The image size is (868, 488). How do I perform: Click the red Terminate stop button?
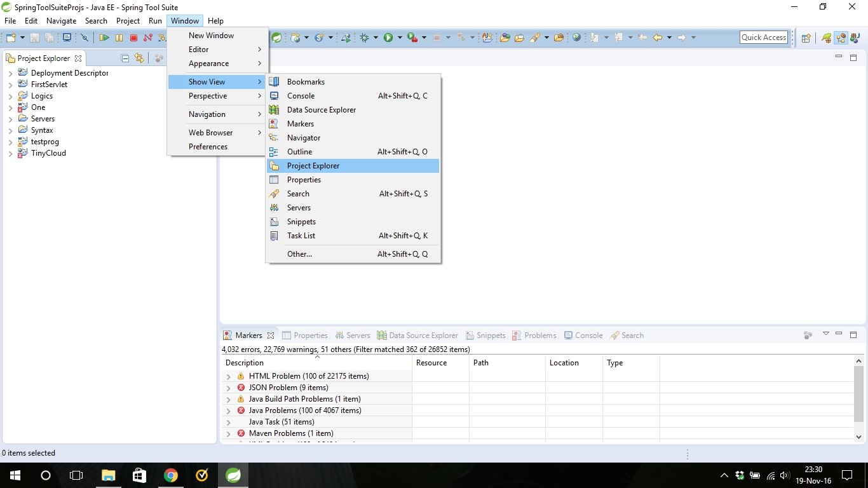point(133,37)
